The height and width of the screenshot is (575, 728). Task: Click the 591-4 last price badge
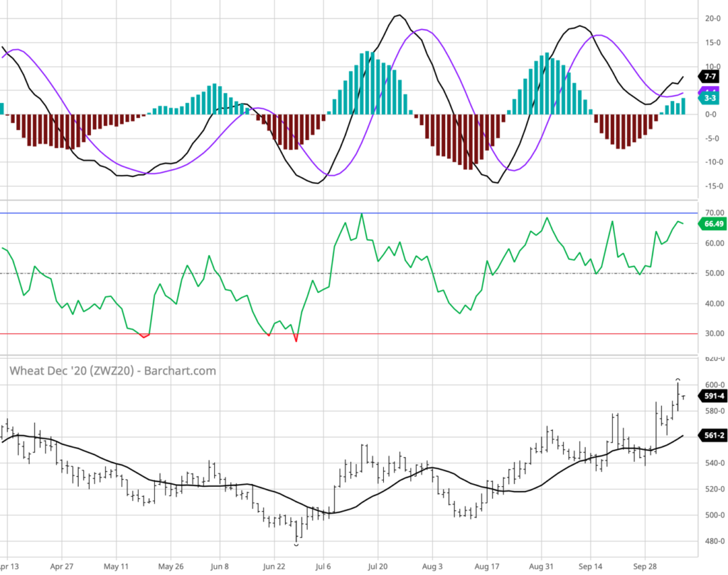click(711, 397)
